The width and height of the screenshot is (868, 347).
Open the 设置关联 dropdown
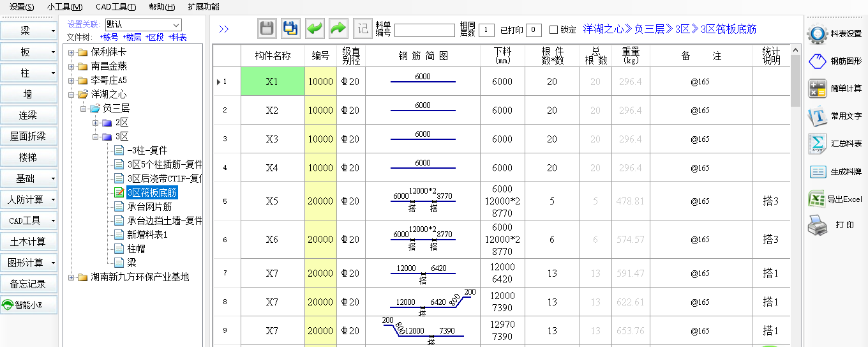(x=176, y=24)
